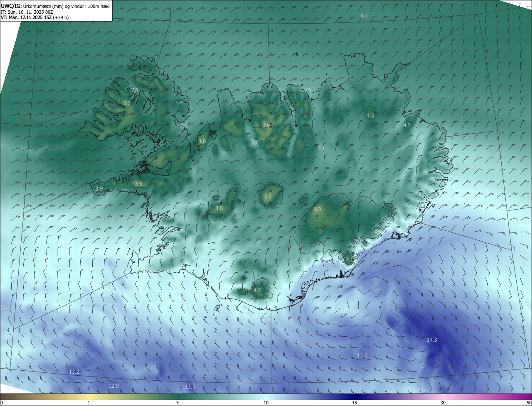Click the 1 tick label on colour scale
The image size is (532, 406).
pyautogui.click(x=89, y=403)
